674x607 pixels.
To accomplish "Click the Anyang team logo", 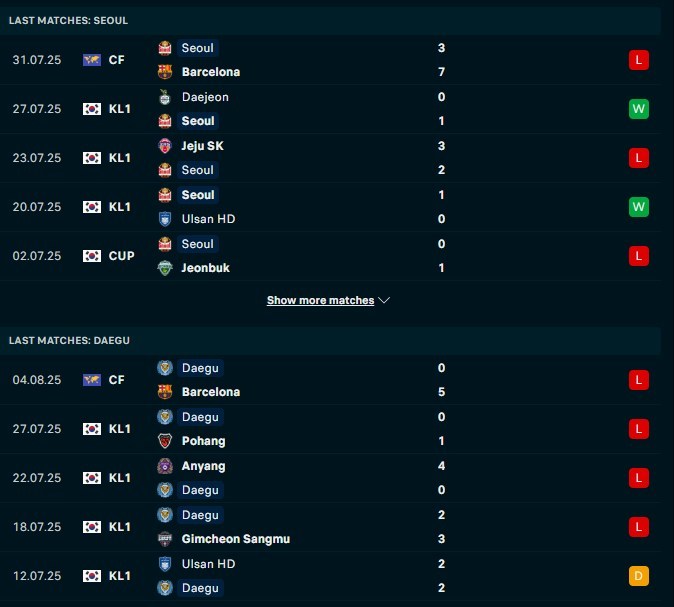I will (x=165, y=466).
